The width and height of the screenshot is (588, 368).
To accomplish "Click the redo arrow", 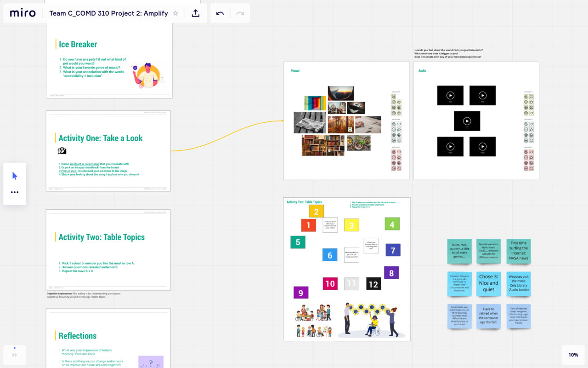I will [240, 13].
